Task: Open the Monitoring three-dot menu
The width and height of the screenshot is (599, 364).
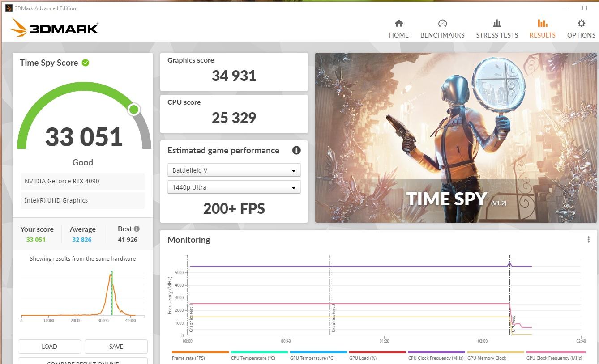Action: point(588,240)
